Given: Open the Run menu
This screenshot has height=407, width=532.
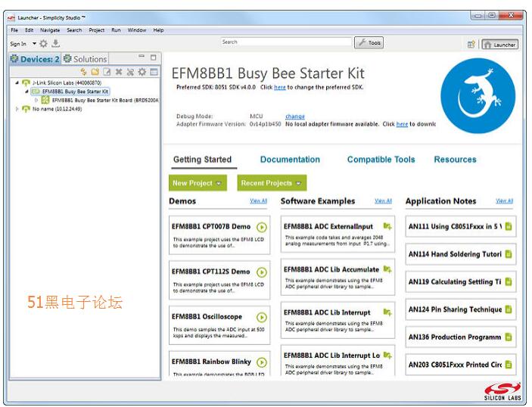Looking at the screenshot, I should tap(116, 30).
